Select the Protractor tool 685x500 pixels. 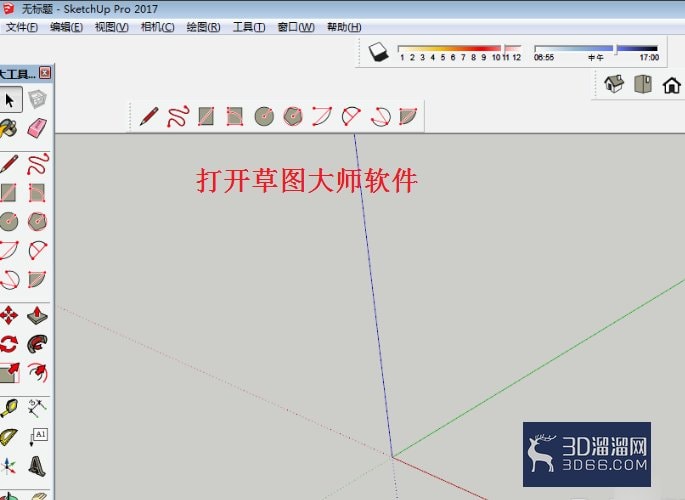[x=8, y=437]
